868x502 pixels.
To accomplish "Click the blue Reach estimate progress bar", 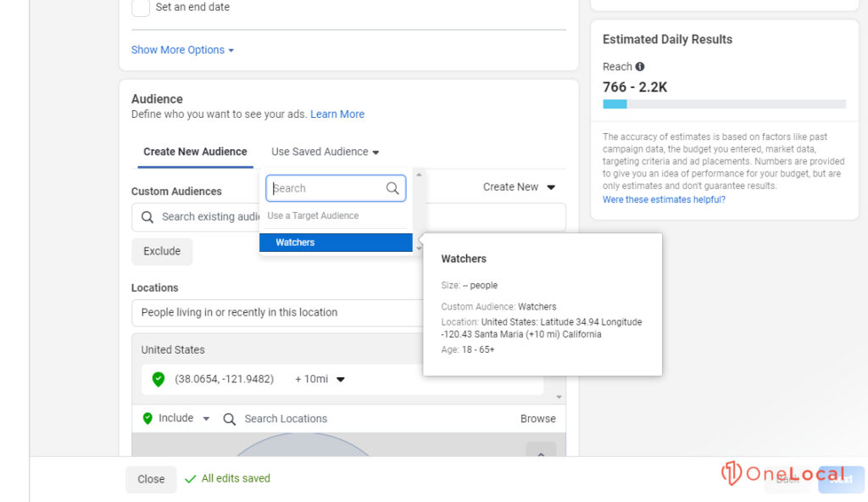I will (615, 103).
